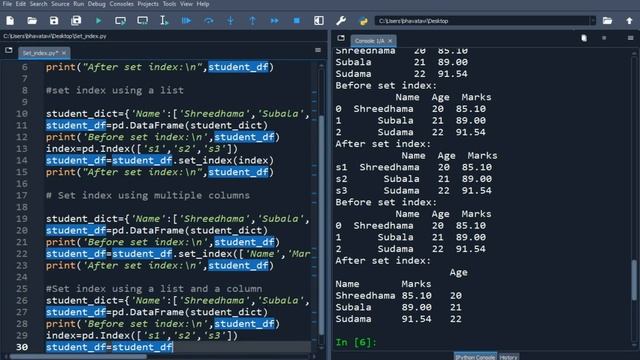The height and width of the screenshot is (360, 640).
Task: Open the Projects menu
Action: click(x=148, y=4)
